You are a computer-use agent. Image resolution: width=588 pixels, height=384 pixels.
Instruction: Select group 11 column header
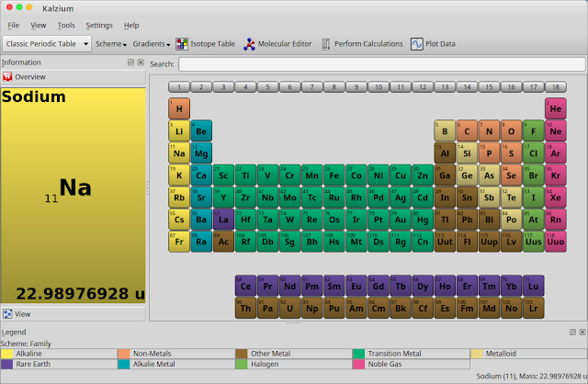coord(401,87)
